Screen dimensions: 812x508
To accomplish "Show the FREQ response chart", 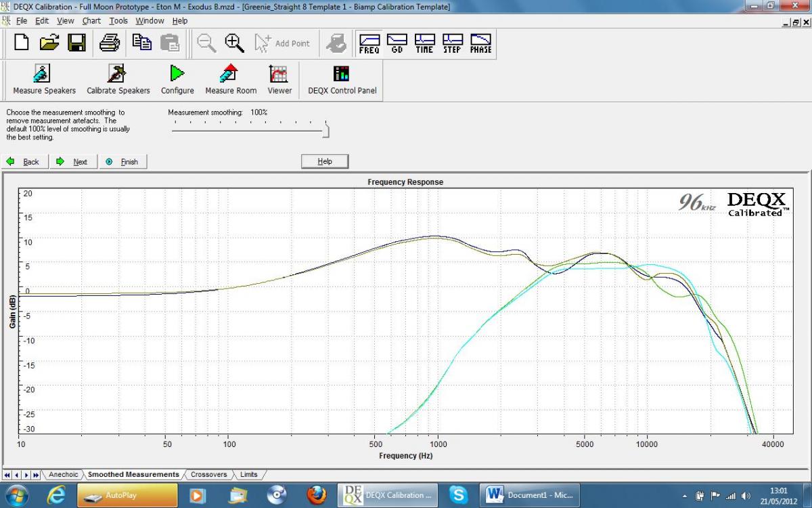I will point(369,44).
